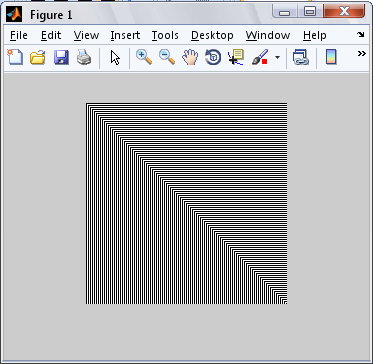Screen dimensions: 373x364
Task: Open the Insert menu
Action: (x=125, y=35)
